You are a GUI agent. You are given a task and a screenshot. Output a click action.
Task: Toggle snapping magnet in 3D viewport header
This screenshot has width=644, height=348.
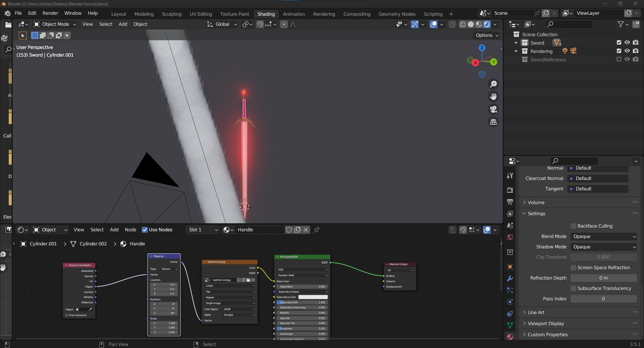point(260,24)
